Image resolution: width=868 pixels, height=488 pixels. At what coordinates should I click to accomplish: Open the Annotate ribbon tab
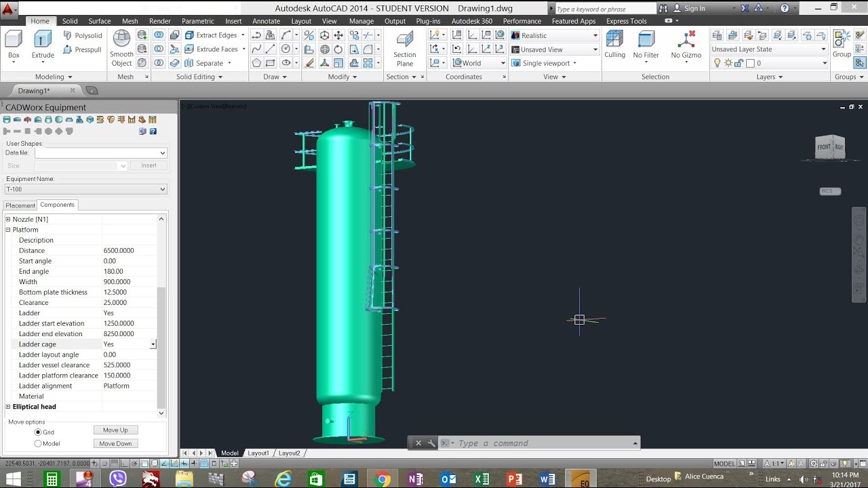(266, 21)
